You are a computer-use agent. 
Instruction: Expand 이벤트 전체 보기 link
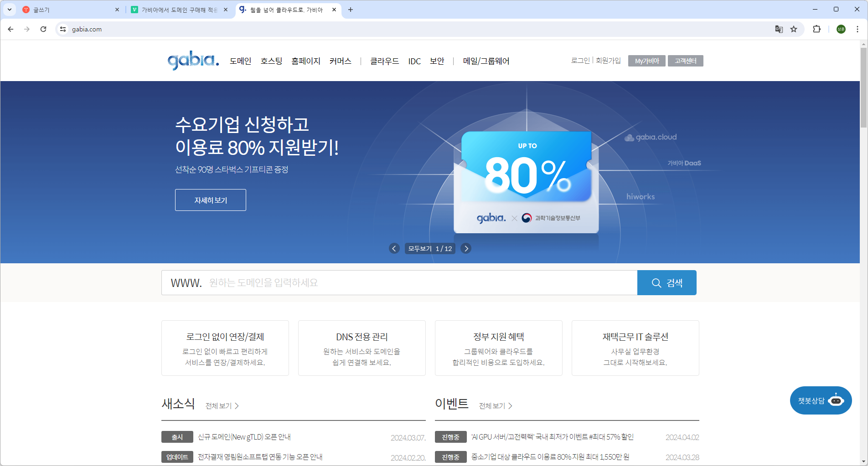496,406
